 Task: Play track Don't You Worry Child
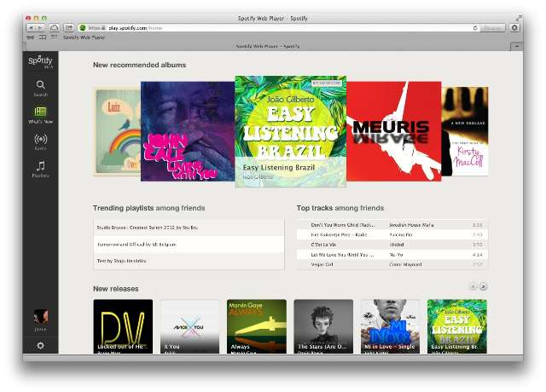[x=343, y=225]
